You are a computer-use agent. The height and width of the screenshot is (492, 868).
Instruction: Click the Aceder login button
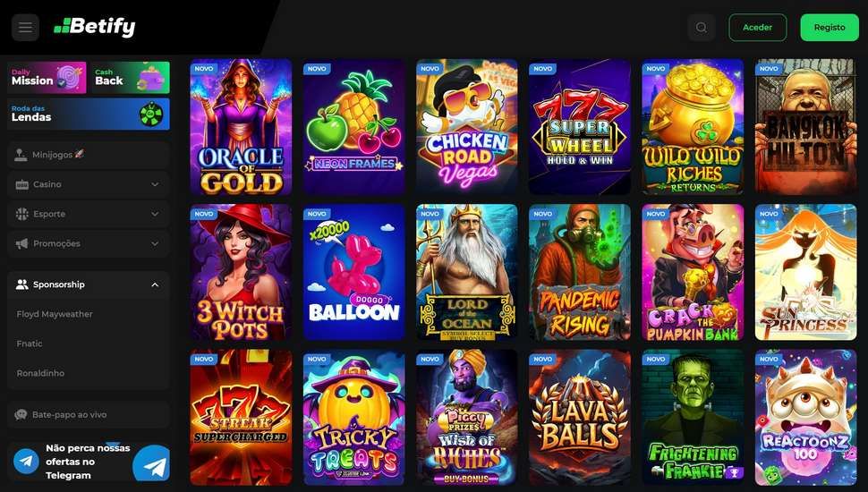(x=757, y=27)
